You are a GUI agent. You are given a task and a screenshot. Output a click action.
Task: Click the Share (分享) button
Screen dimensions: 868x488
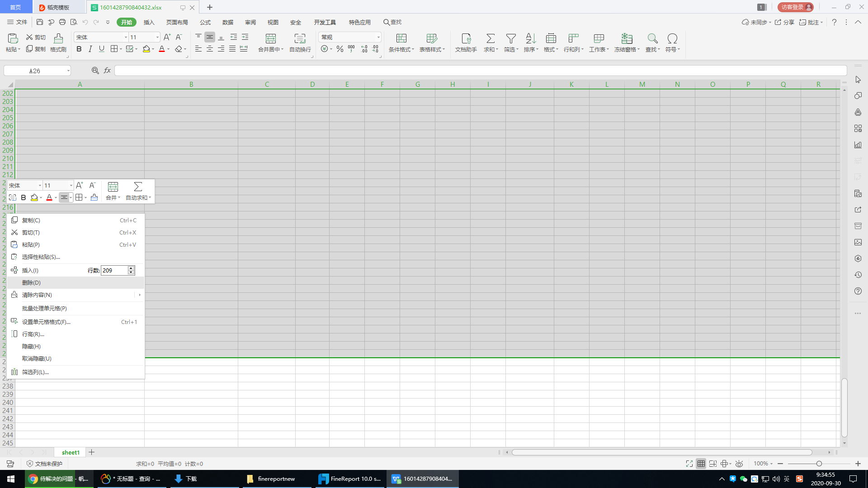click(x=784, y=22)
